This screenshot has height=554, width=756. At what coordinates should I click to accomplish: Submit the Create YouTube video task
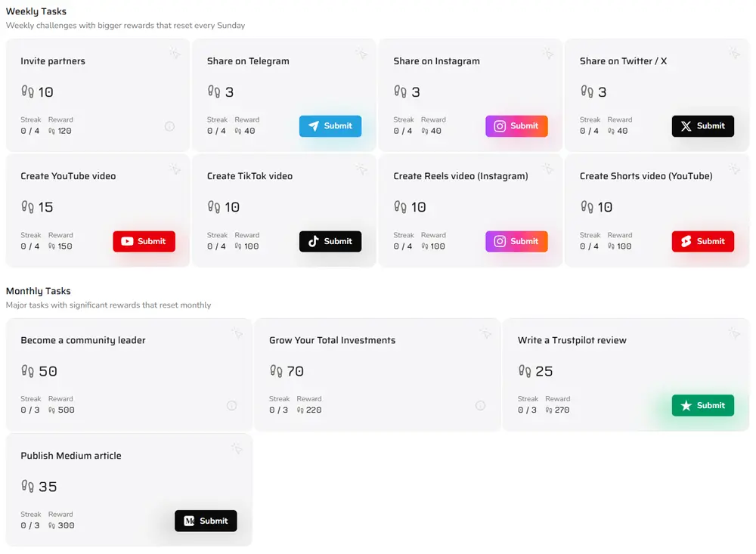click(x=144, y=241)
